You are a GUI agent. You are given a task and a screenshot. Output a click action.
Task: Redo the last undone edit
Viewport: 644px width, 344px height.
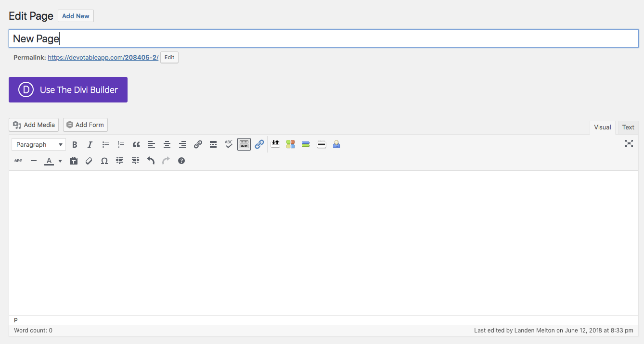pyautogui.click(x=166, y=161)
